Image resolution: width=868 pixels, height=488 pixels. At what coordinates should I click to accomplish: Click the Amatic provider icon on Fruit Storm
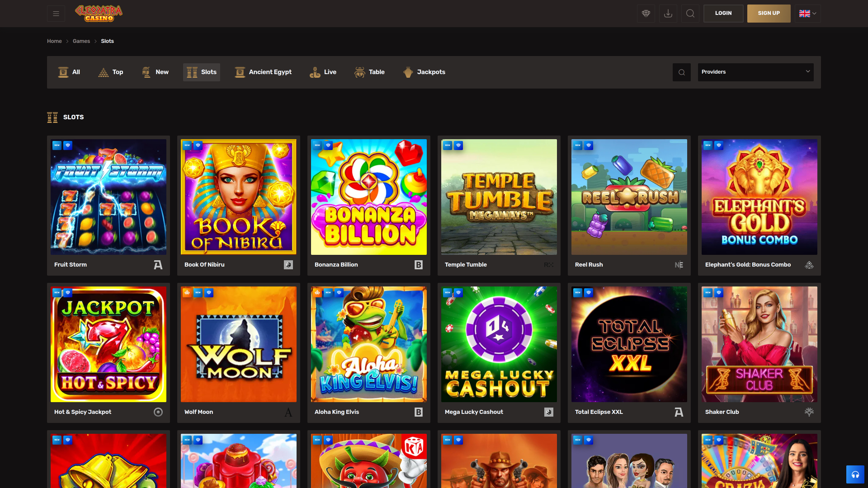pos(158,265)
